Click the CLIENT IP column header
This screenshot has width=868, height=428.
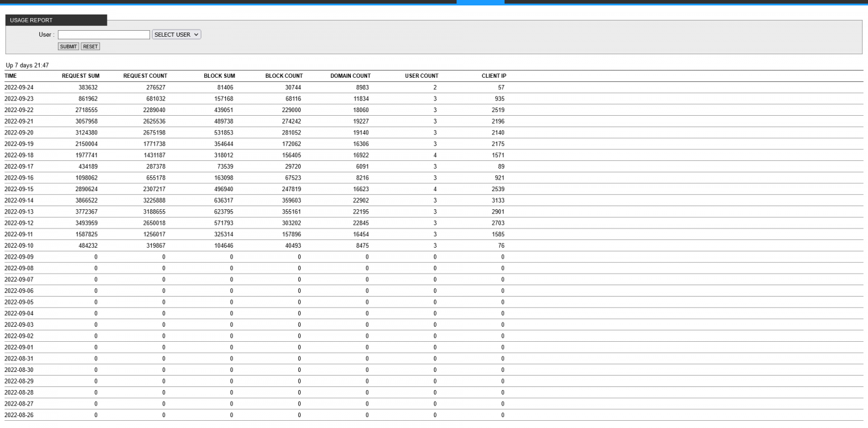(494, 76)
